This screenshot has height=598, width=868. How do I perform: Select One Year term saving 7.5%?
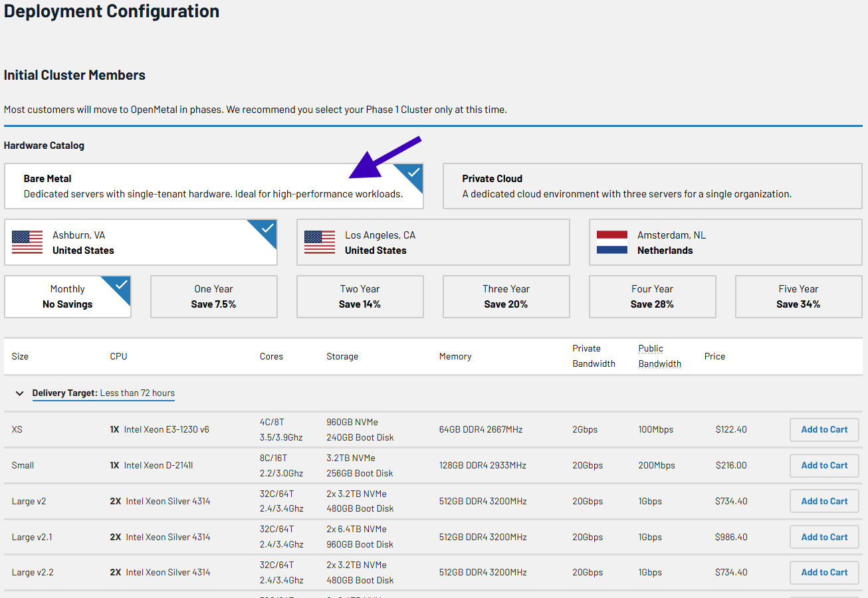pyautogui.click(x=213, y=297)
